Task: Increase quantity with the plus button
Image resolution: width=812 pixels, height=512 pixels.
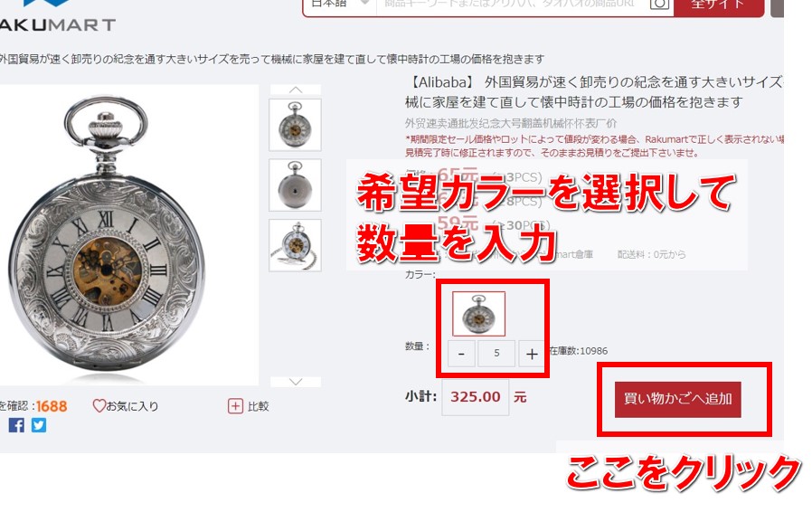Action: click(x=532, y=354)
